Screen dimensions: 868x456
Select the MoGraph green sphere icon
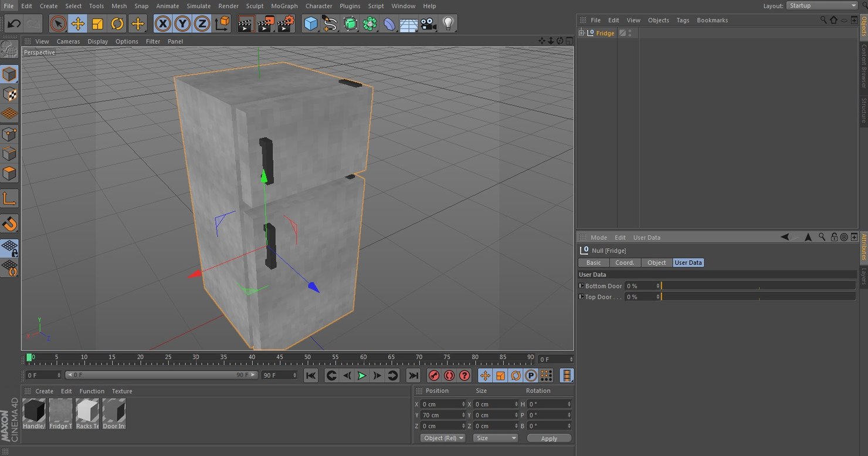pos(368,23)
